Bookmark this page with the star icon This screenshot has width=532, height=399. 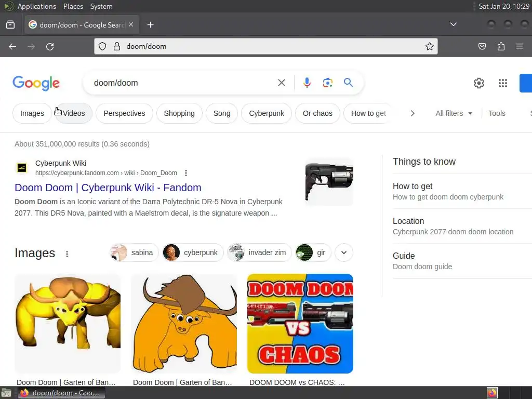(x=430, y=46)
